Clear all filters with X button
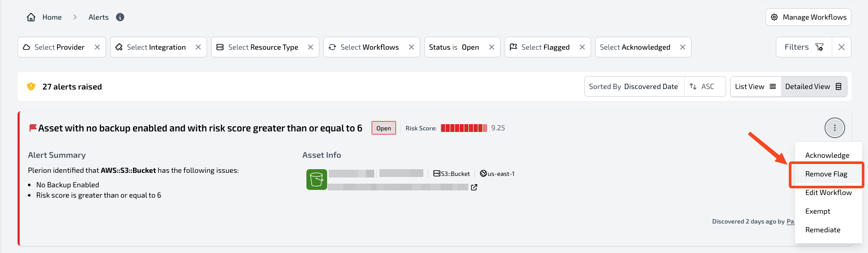The height and width of the screenshot is (253, 868). 842,47
